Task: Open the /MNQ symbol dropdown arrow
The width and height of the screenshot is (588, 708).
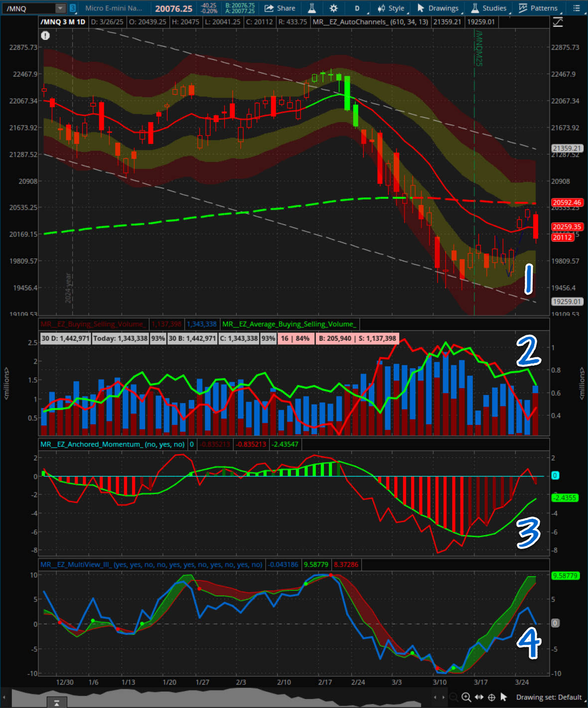Action: [x=60, y=8]
